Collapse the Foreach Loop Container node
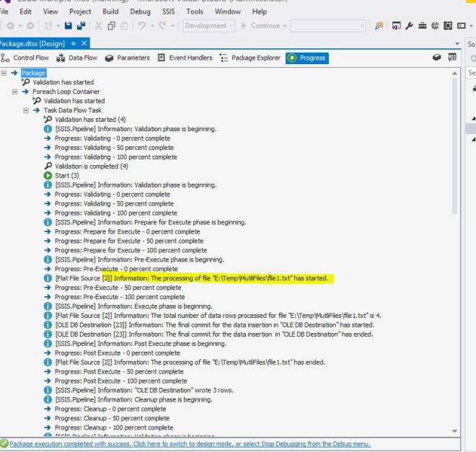476x452 pixels. [x=15, y=92]
